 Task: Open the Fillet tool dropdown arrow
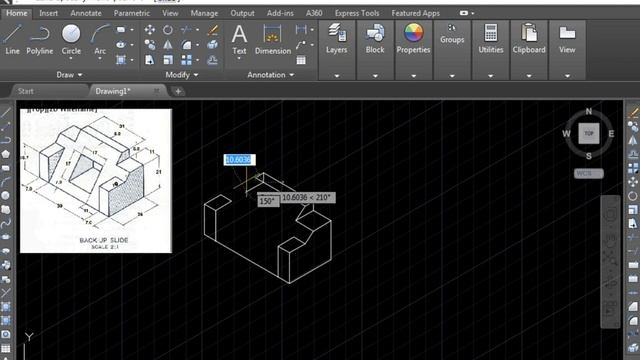(198, 45)
